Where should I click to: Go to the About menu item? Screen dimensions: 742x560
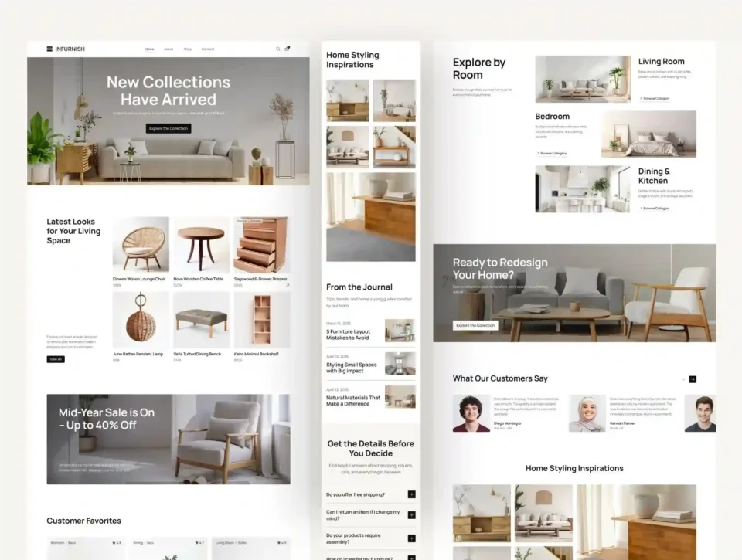(x=168, y=49)
